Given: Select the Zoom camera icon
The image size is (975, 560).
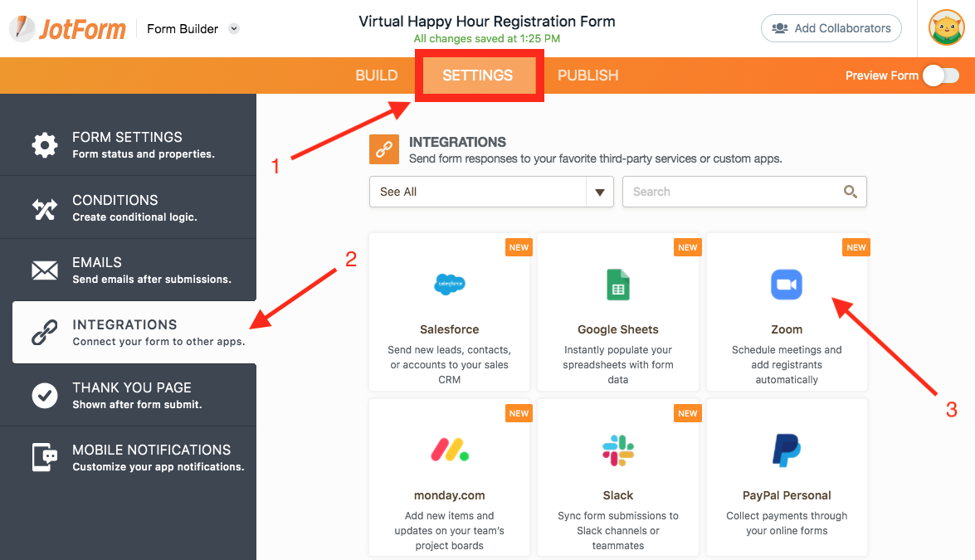Looking at the screenshot, I should (x=787, y=285).
